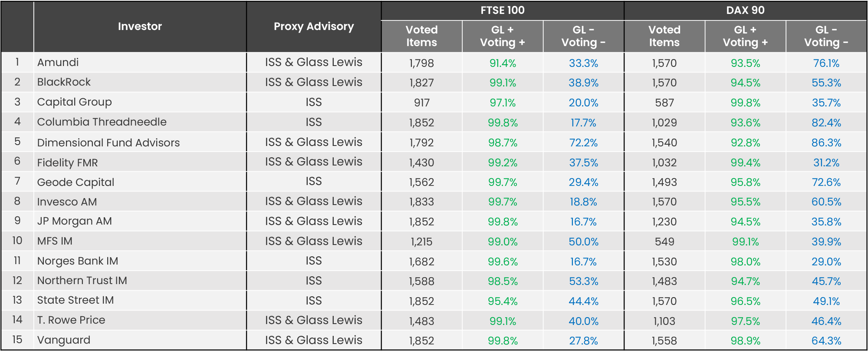Click Norges Bank IM investor name
This screenshot has width=868, height=351.
[x=77, y=261]
